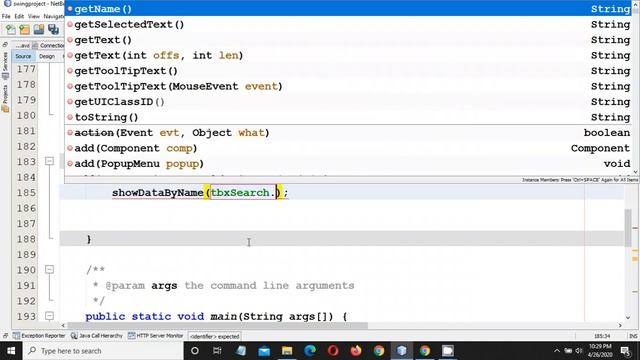
Task: Launch Microsoft Edge from taskbar
Action: pos(310,351)
